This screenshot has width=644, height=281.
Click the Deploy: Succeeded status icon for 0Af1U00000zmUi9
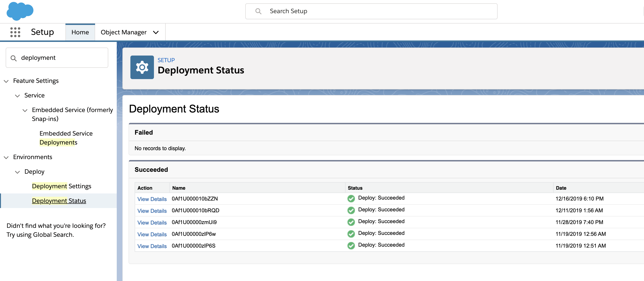point(351,222)
